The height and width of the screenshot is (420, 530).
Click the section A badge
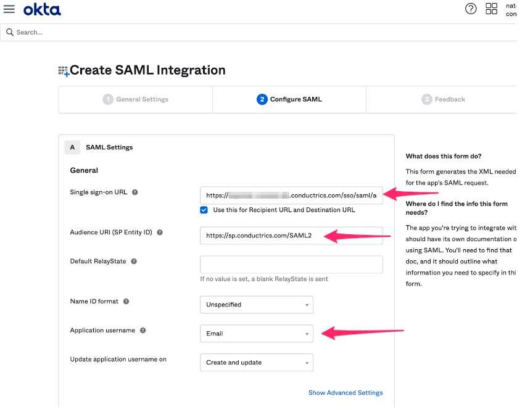click(72, 147)
